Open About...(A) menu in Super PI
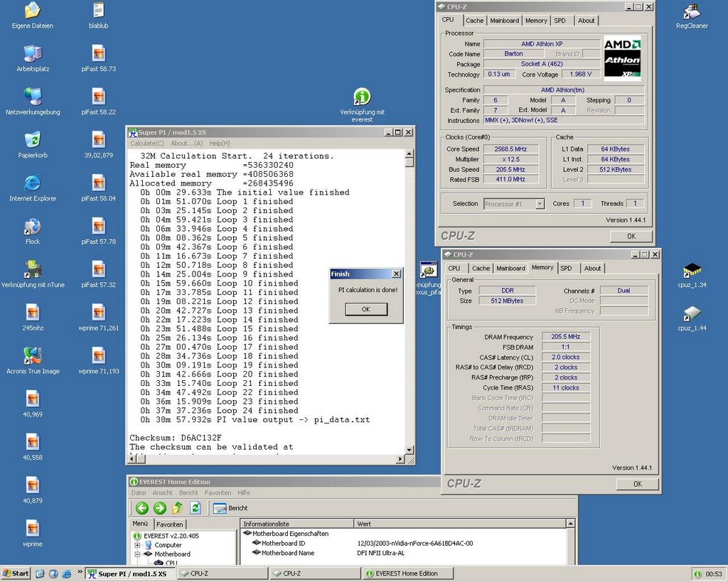728x582 pixels. [x=187, y=144]
